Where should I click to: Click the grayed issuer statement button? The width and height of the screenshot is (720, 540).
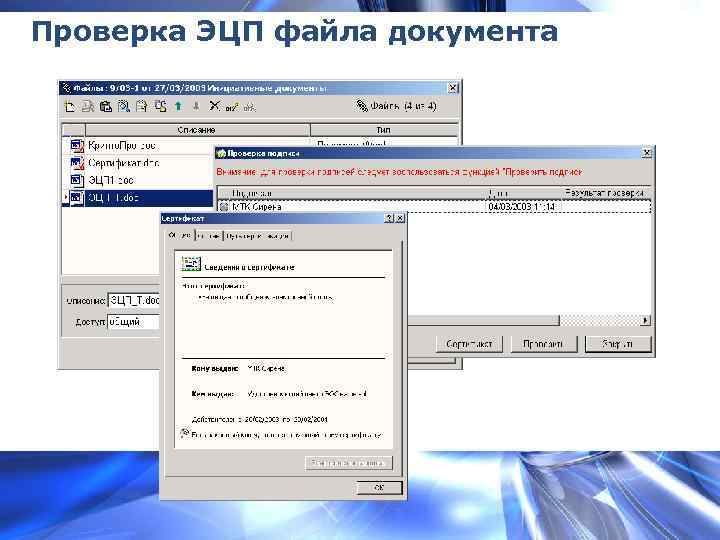point(349,463)
